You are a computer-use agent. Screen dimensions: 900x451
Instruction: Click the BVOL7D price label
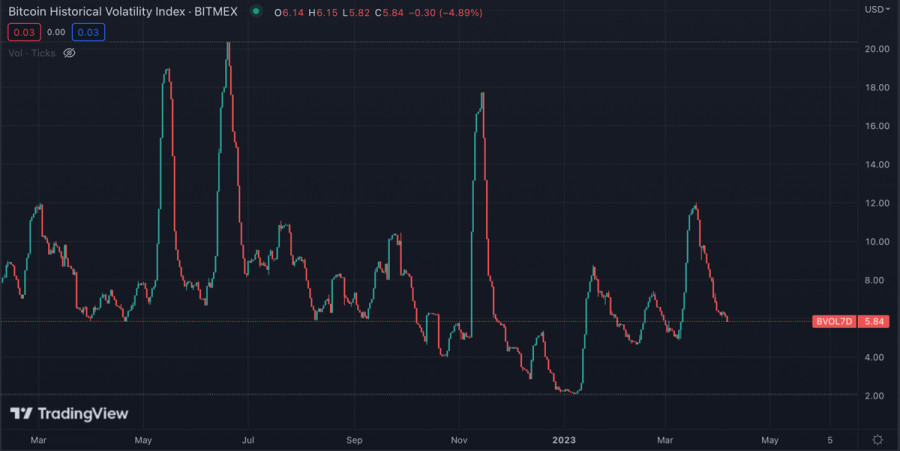834,321
